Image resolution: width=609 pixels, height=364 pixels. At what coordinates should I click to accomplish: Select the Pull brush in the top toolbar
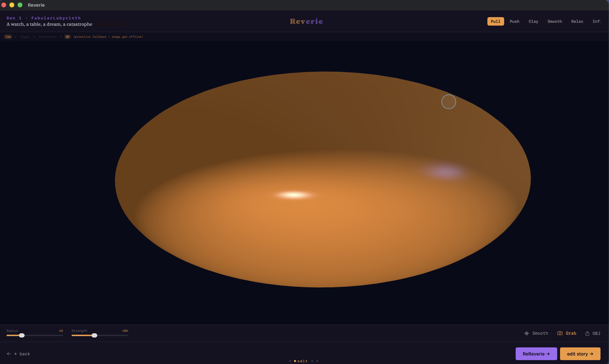coord(495,21)
